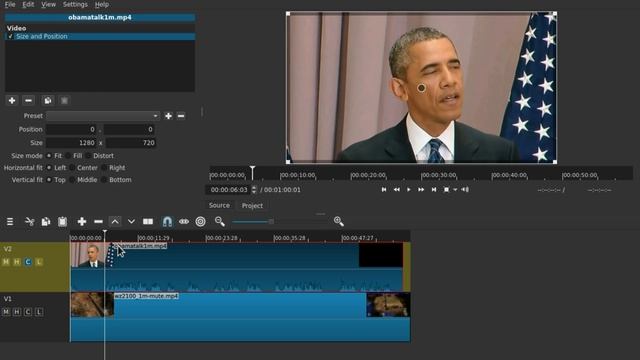Save preset with plus icon beside Preset

pyautogui.click(x=168, y=116)
